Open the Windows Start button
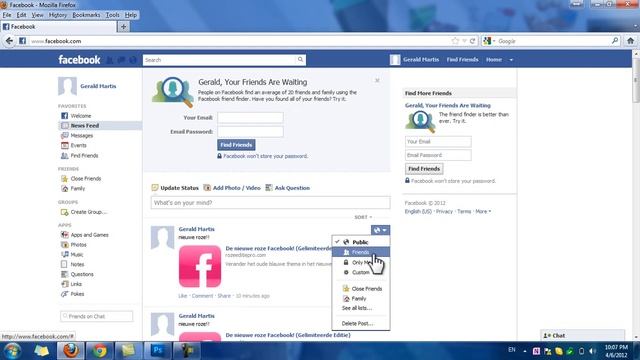This screenshot has height=360, width=640. [12, 351]
